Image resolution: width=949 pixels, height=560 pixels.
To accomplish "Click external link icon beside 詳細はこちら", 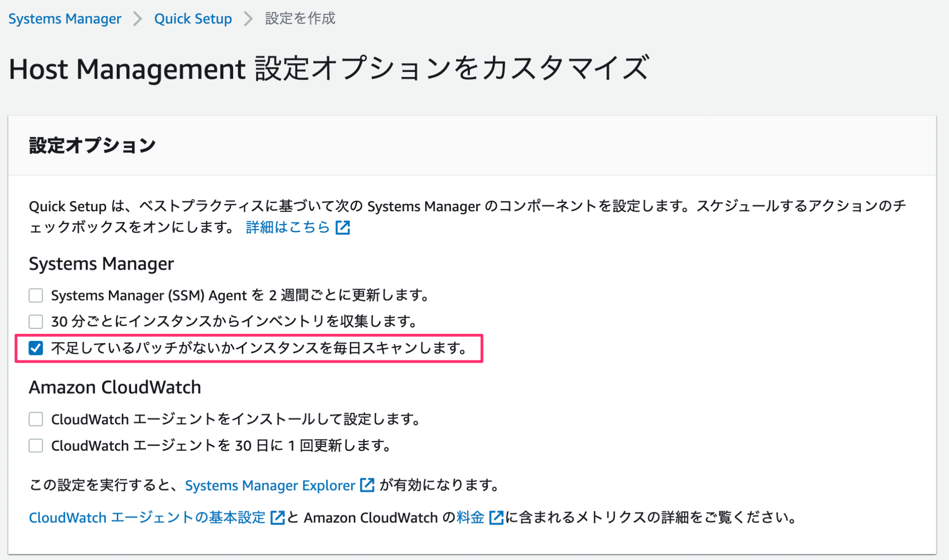I will 342,227.
